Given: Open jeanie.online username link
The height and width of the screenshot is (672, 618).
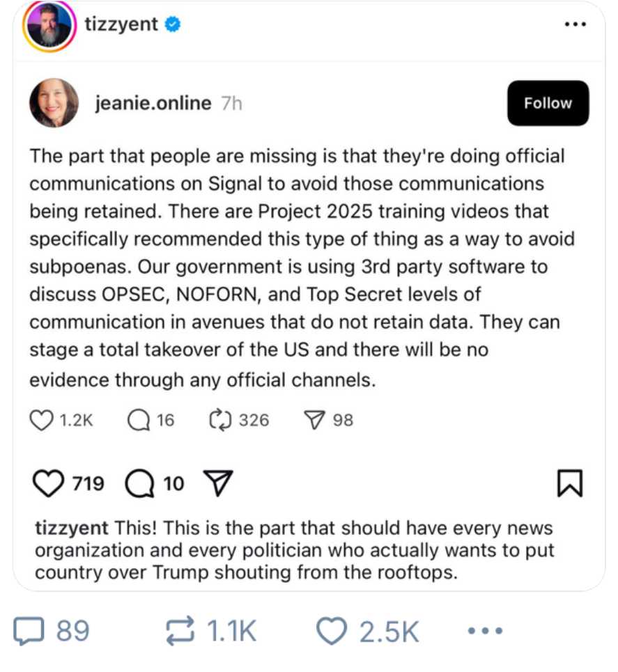Looking at the screenshot, I should pos(153,103).
